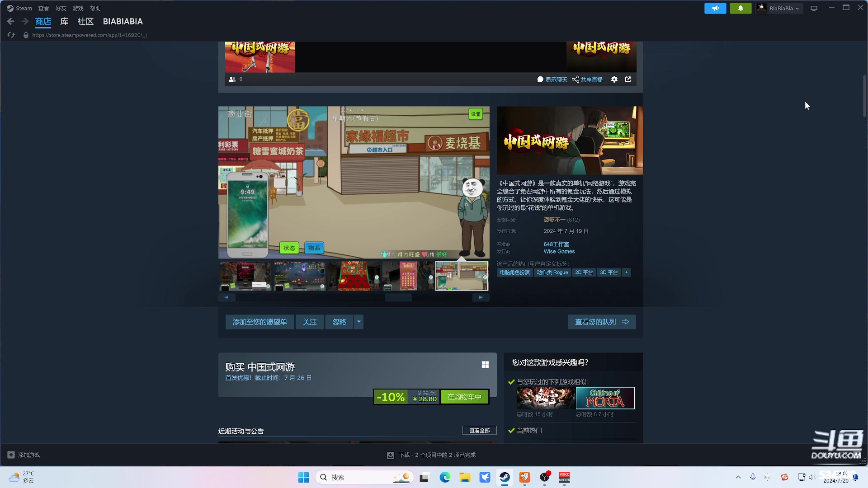Expand the dropdown arrow next to 忽略

[359, 322]
